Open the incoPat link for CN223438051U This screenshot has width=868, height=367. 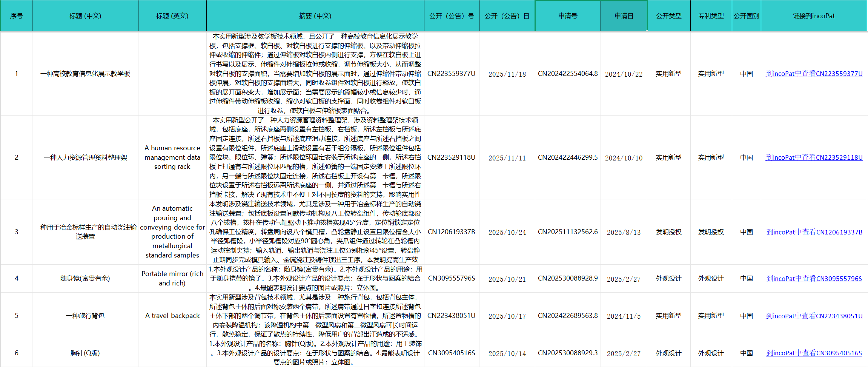814,316
